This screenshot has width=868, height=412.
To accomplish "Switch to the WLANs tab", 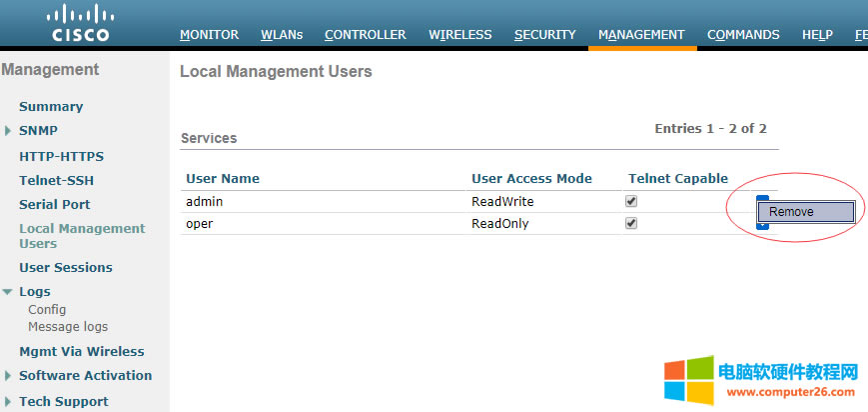I will pos(281,34).
